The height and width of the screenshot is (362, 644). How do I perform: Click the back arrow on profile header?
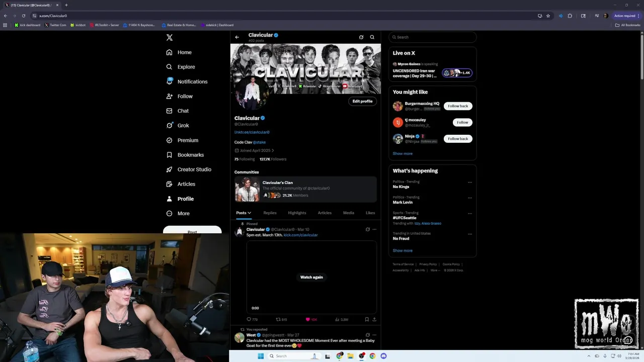(x=237, y=37)
